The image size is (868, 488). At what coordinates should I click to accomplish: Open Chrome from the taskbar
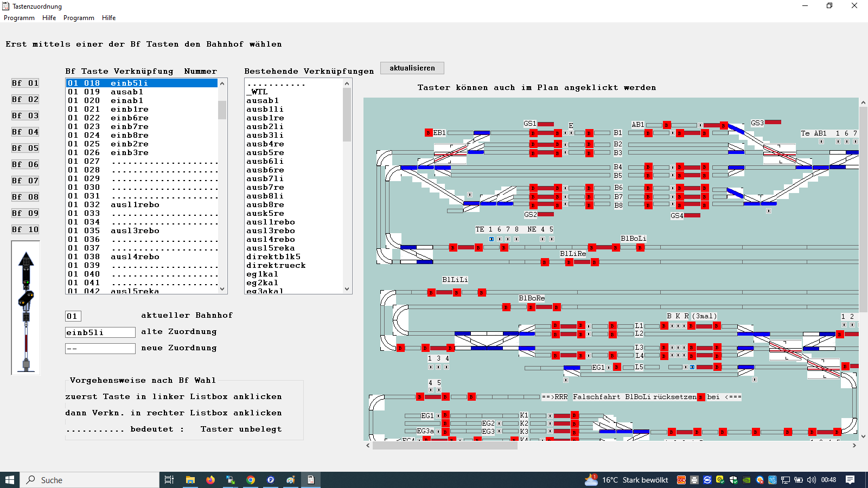[x=251, y=480]
